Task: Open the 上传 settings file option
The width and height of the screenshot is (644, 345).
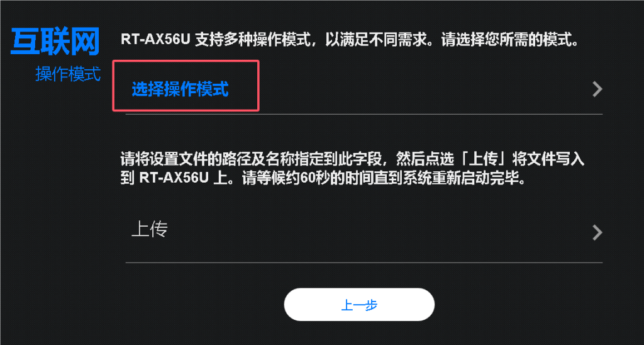Action: (364, 232)
